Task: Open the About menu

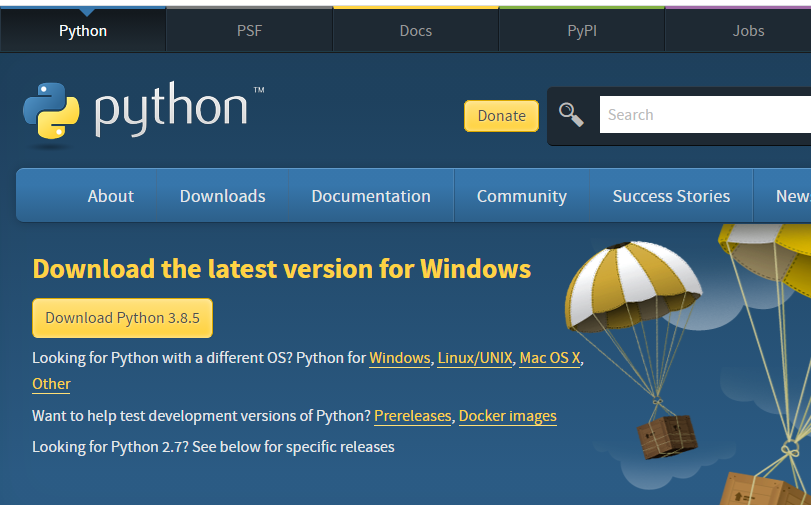Action: coord(111,196)
